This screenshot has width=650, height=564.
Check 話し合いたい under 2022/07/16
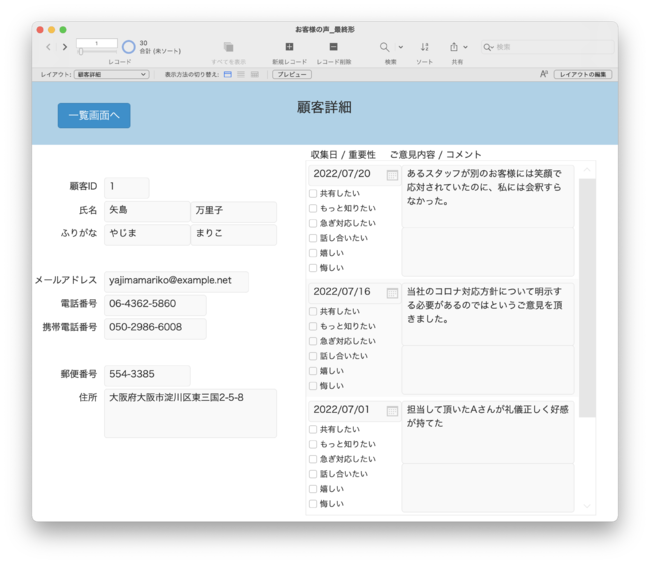[x=313, y=356]
